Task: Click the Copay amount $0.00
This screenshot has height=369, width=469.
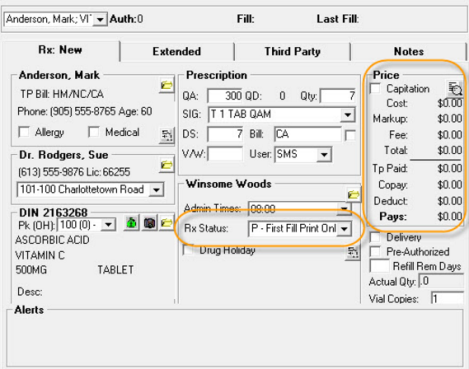Action: [450, 185]
